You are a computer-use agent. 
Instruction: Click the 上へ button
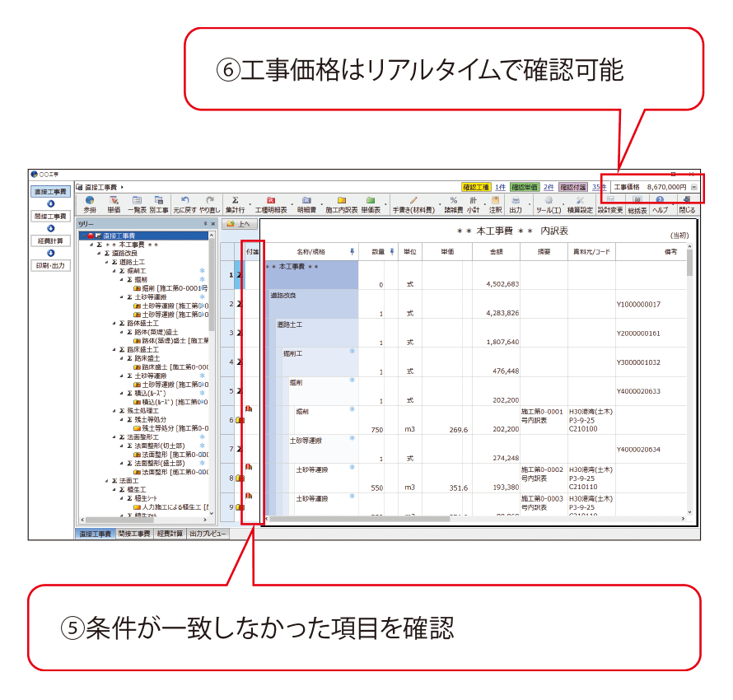240,224
